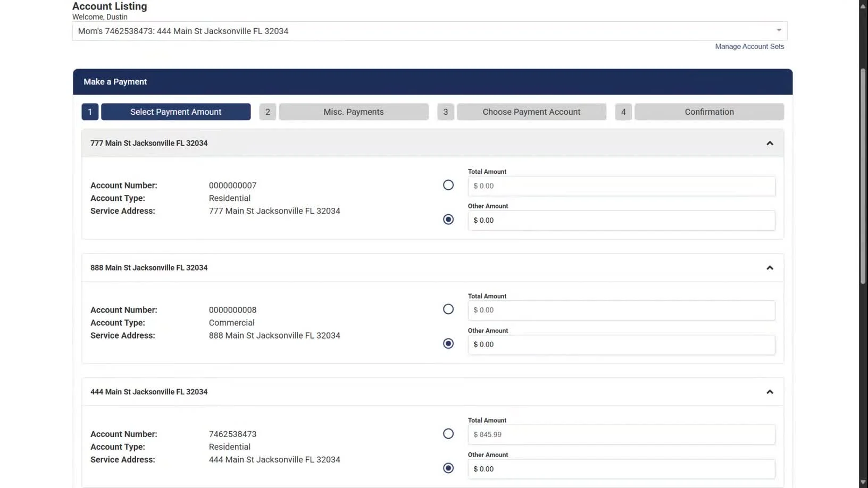Click the Commercial account type value
The image size is (868, 488).
tap(231, 323)
